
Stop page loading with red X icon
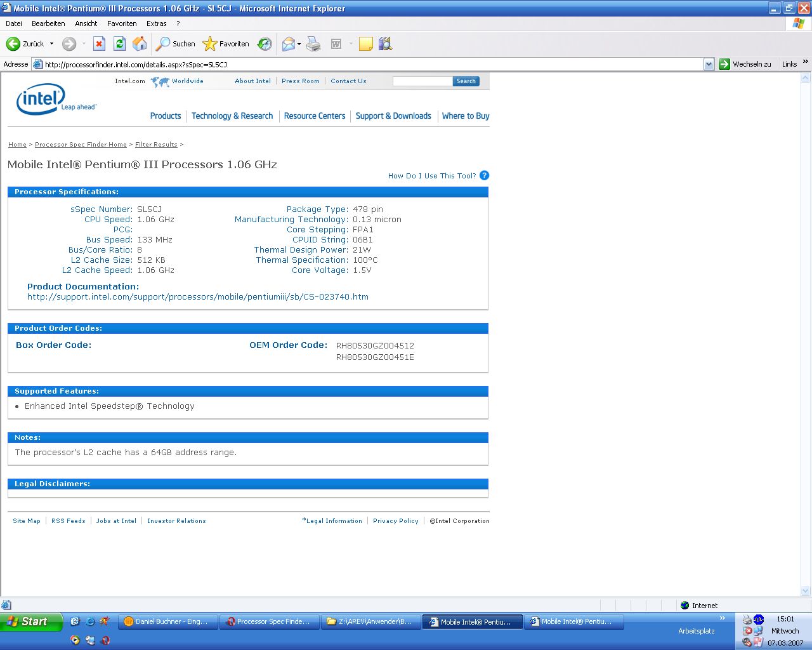pyautogui.click(x=99, y=44)
